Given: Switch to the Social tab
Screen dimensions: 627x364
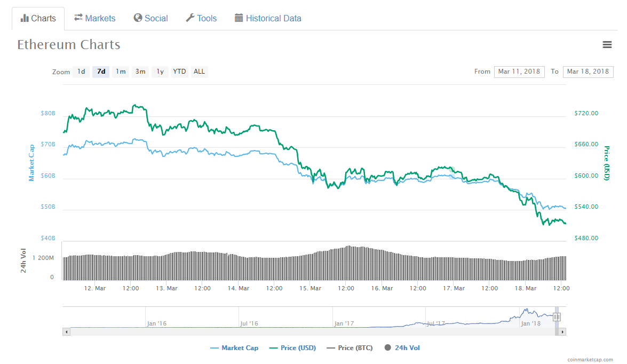Looking at the screenshot, I should click(151, 18).
